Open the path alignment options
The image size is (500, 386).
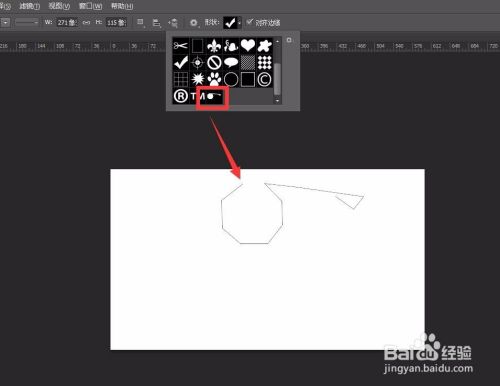156,23
